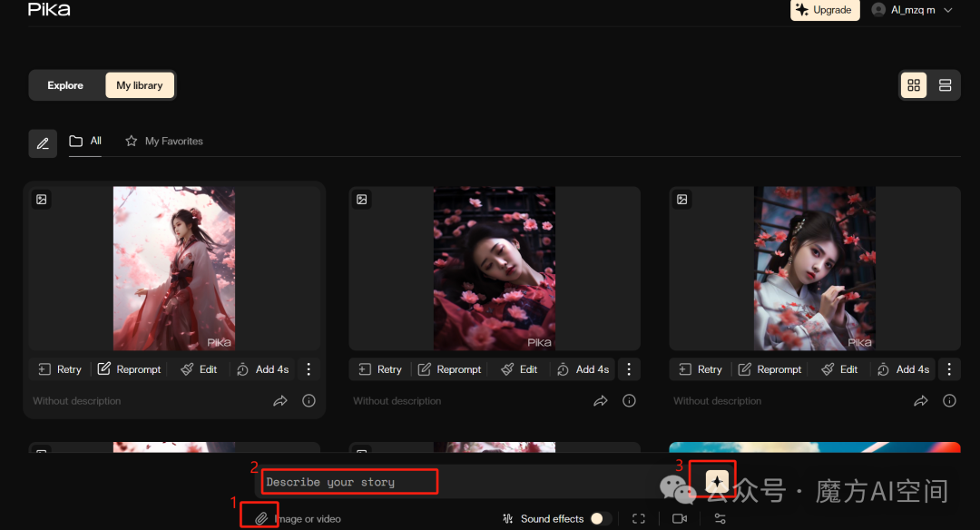Click the pencil edit icon near All
980x530 pixels.
pos(43,143)
